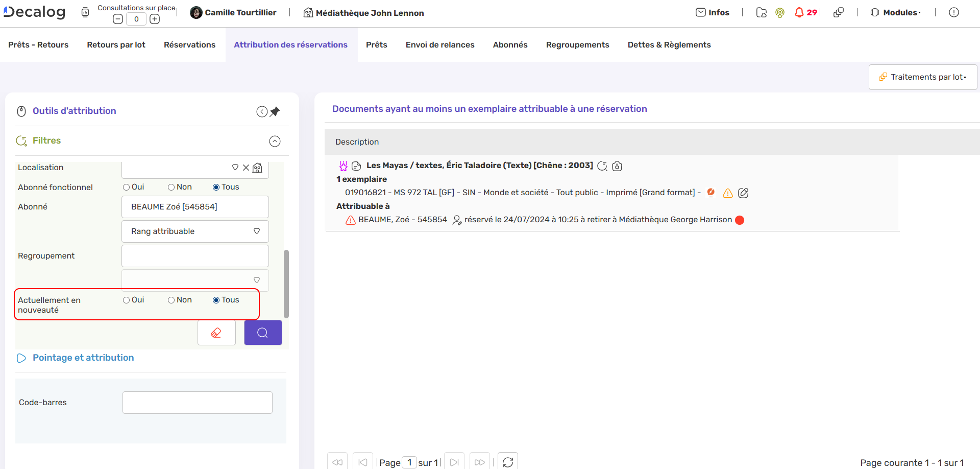
Task: Collapse the Filtres panel with the chevron
Action: tap(275, 141)
